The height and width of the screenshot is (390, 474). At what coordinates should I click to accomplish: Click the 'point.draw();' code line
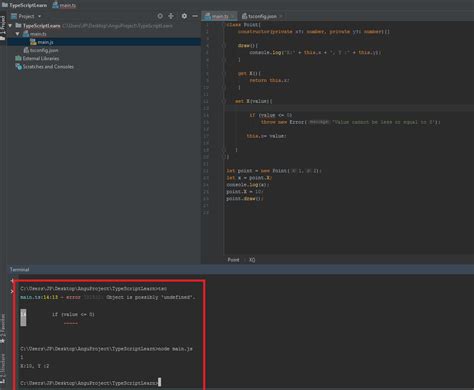245,199
